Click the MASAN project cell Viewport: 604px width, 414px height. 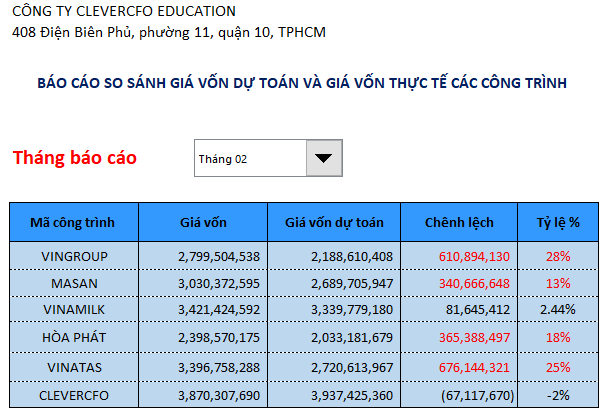pyautogui.click(x=74, y=283)
